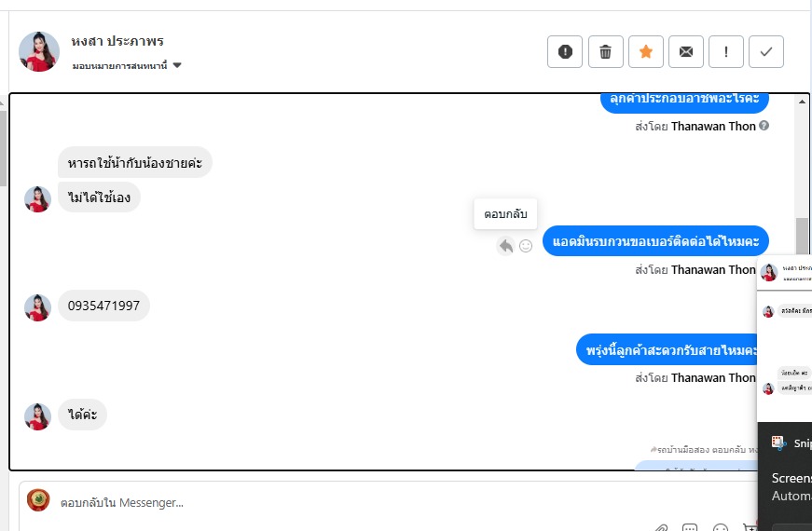Click the ตอบกลับ tooltip label
The image size is (812, 531).
point(505,214)
